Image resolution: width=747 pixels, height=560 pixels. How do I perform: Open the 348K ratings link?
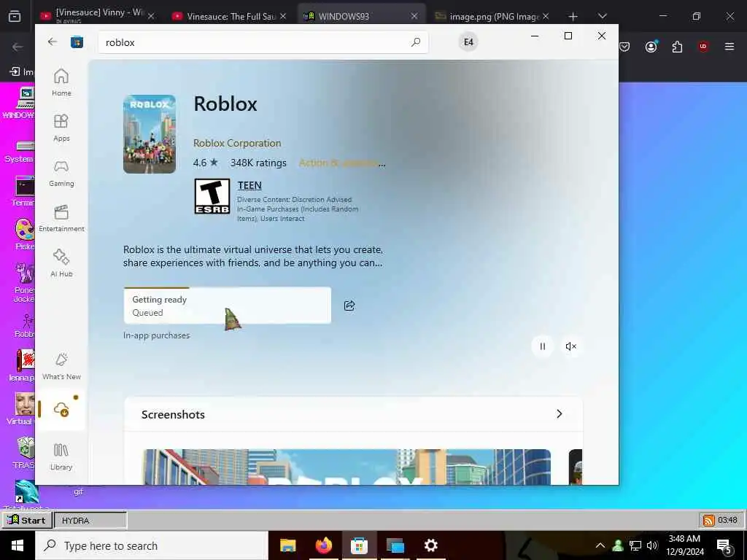click(258, 163)
